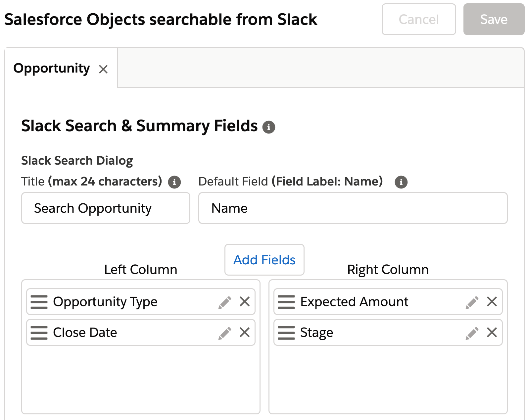Click the pencil icon for Opportunity Type

tap(224, 302)
